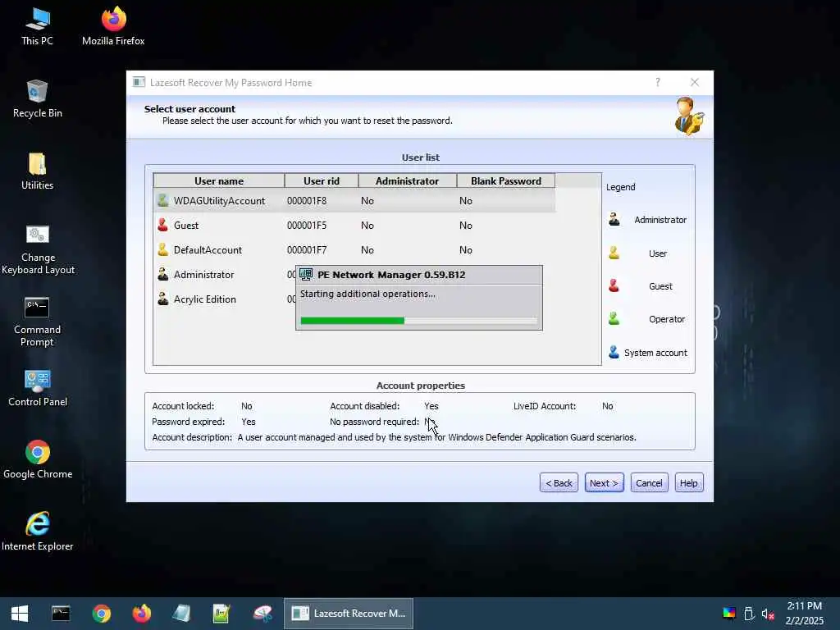Screen dimensions: 840x630
Task: Open the green notepad taskbar icon
Action: [x=221, y=614]
